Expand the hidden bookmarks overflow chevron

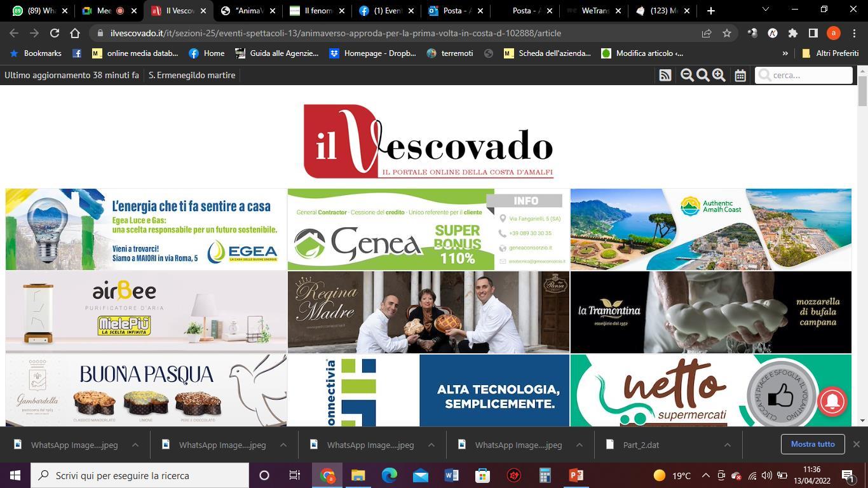click(785, 53)
